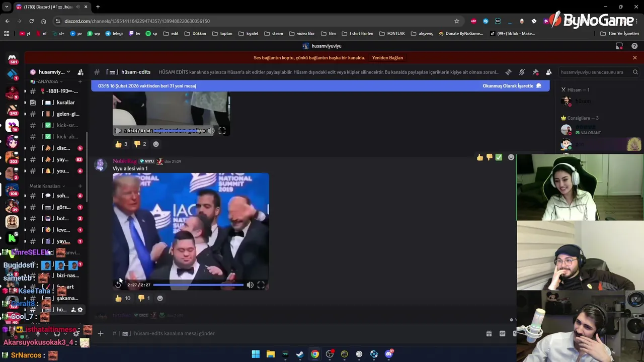The image size is (644, 362).
Task: Play the upper video at 0:14
Action: pyautogui.click(x=119, y=131)
